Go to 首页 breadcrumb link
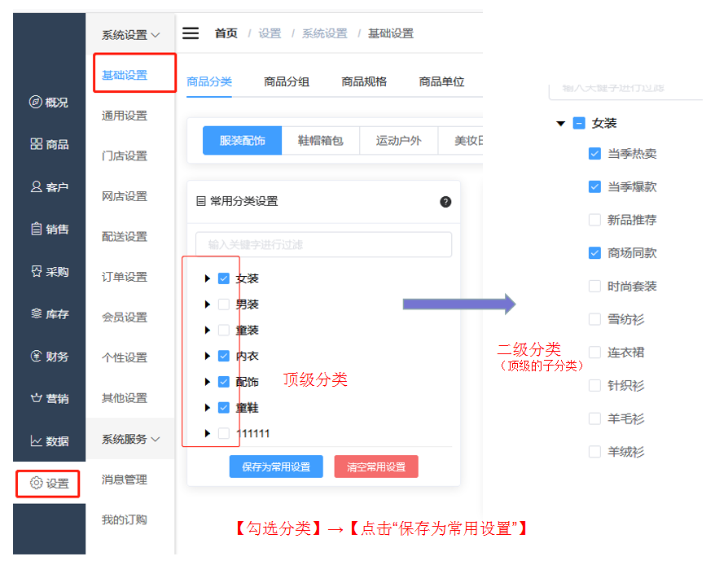The image size is (728, 587). [x=226, y=33]
